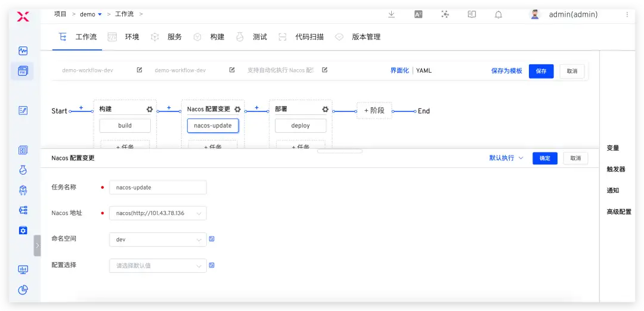Select the deploy task

301,126
